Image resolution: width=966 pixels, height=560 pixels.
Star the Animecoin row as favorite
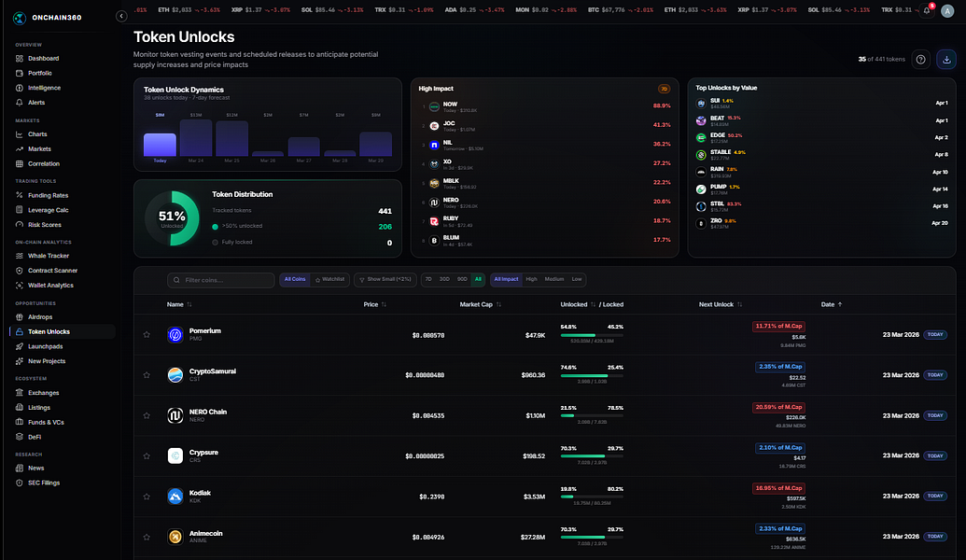[x=147, y=537]
